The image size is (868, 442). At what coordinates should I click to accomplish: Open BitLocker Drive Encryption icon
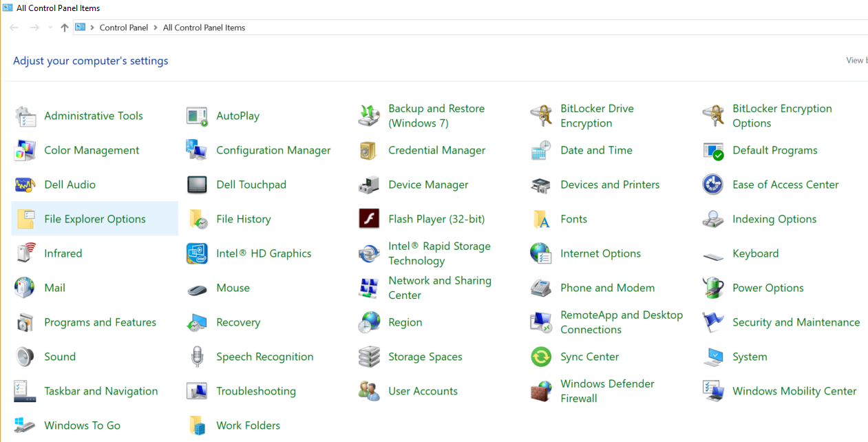(x=542, y=116)
